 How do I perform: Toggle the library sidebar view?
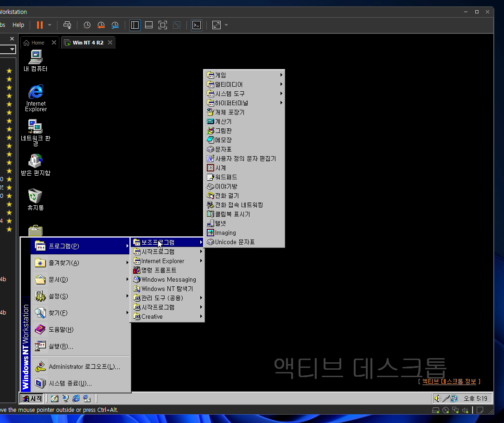[x=135, y=25]
